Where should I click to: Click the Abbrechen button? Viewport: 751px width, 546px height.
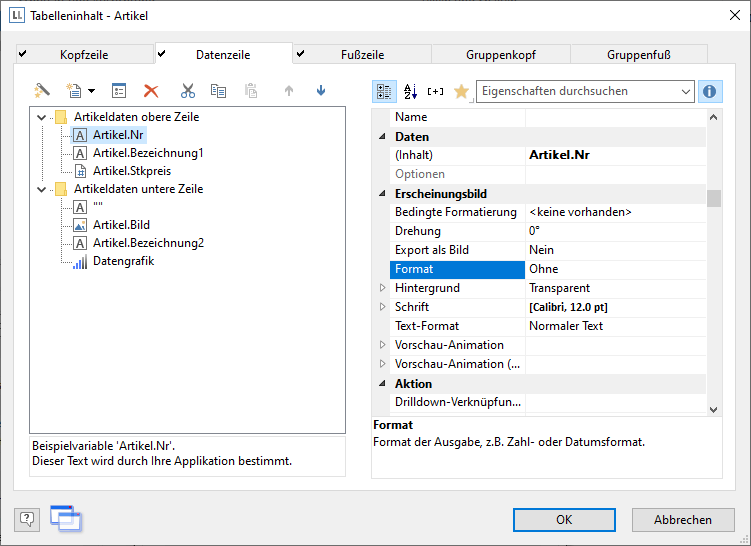pos(683,519)
